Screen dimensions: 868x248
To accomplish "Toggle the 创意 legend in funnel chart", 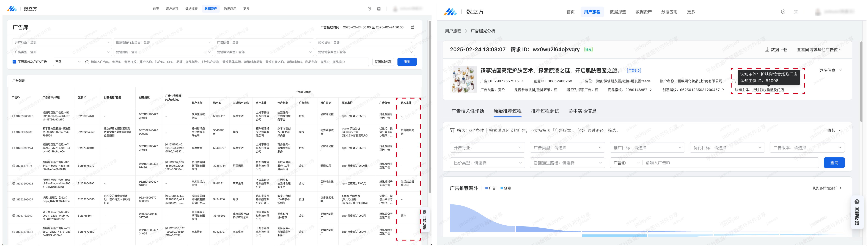I will tap(506, 188).
